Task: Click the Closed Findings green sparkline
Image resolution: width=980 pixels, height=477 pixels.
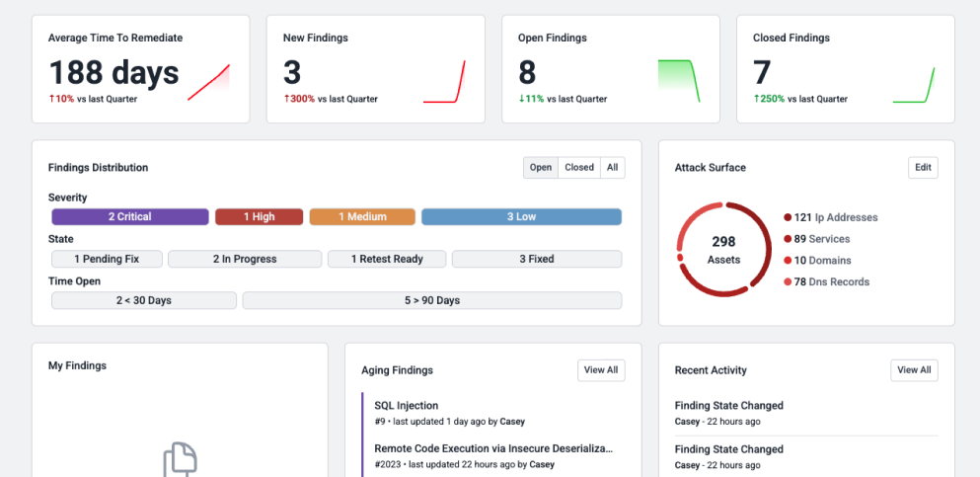Action: (914, 85)
